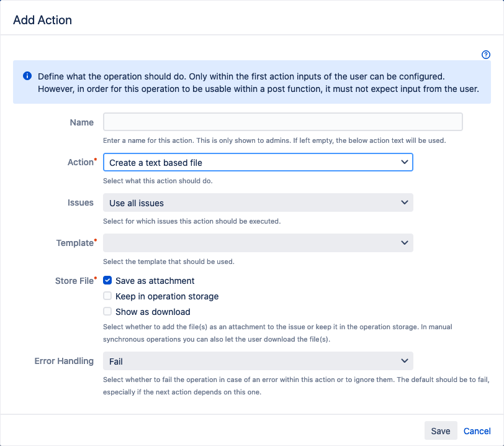Tick the Show as download checkbox
Screen dimensions: 504x446
[x=108, y=312]
